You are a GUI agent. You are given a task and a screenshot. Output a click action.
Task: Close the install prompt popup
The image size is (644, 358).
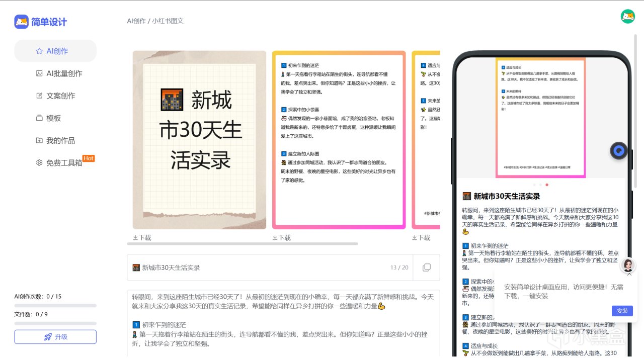[629, 275]
